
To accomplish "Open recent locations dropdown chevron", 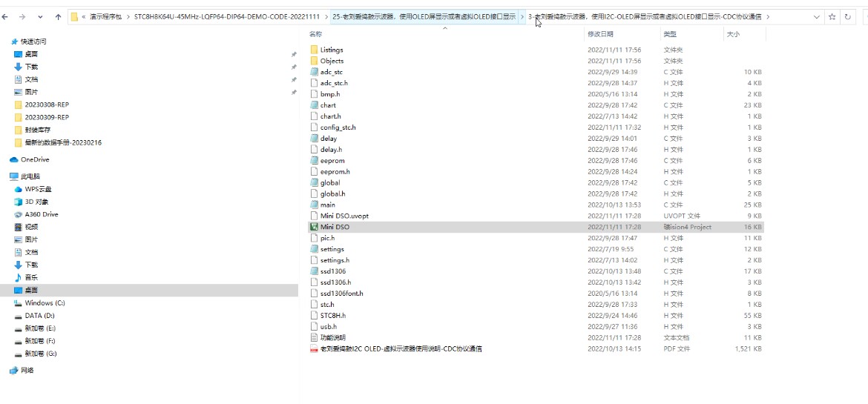I will [x=40, y=17].
